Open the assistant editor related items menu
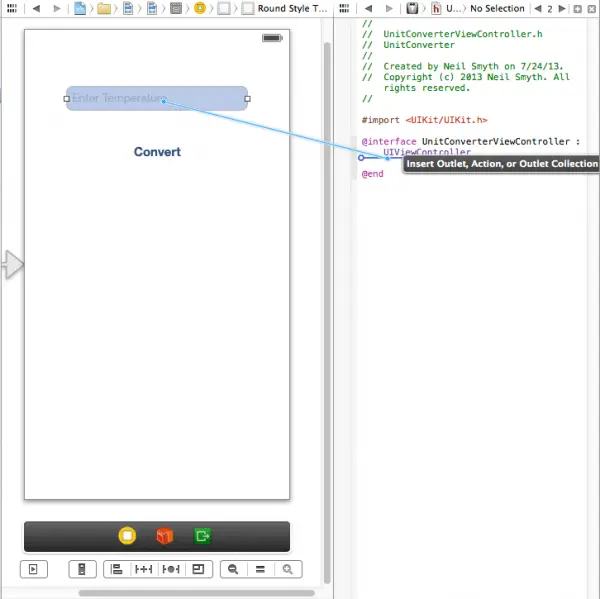The width and height of the screenshot is (600, 599). (x=346, y=8)
